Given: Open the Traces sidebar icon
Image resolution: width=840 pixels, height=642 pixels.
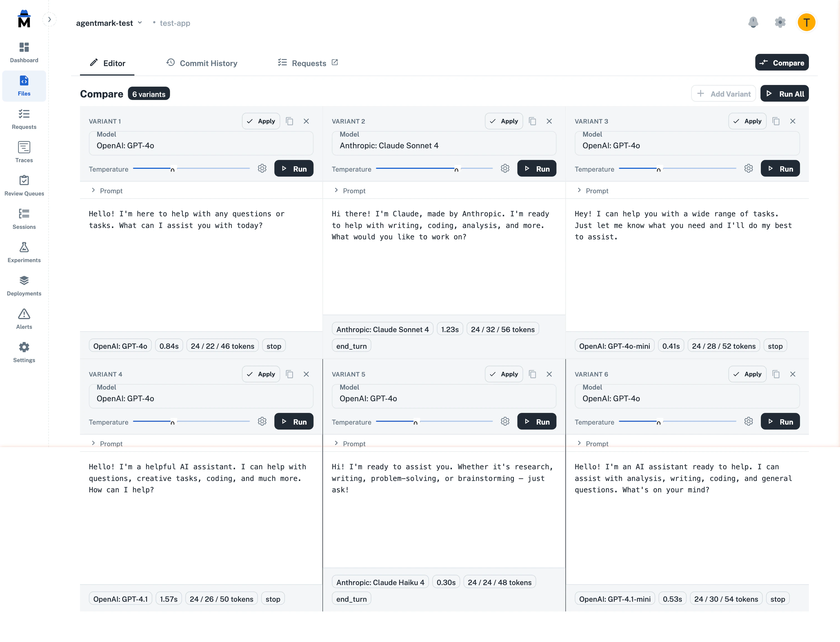Looking at the screenshot, I should point(24,152).
